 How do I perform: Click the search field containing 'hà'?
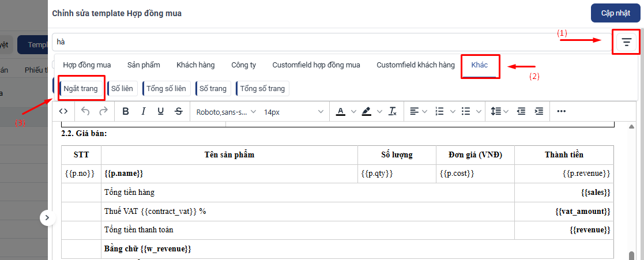tap(331, 42)
